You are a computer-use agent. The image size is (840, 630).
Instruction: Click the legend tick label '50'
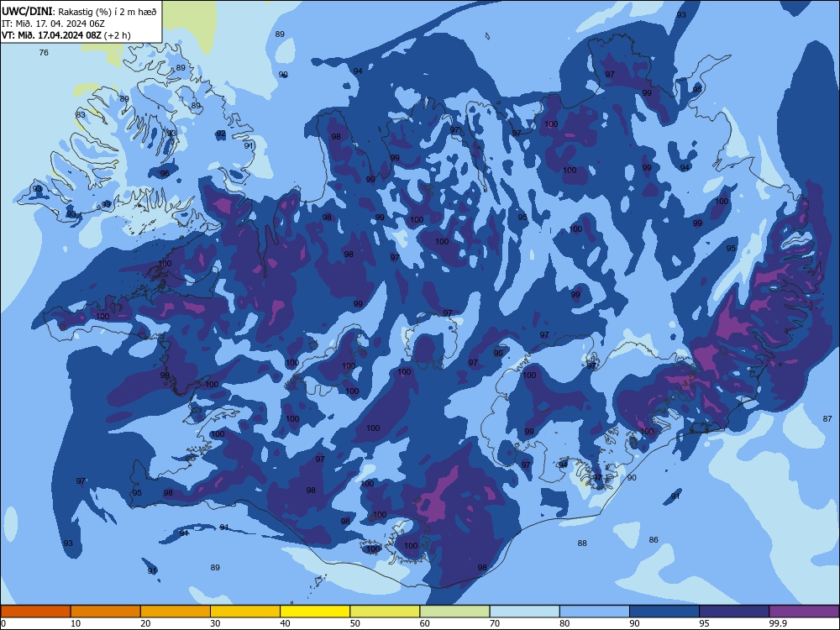pyautogui.click(x=355, y=623)
